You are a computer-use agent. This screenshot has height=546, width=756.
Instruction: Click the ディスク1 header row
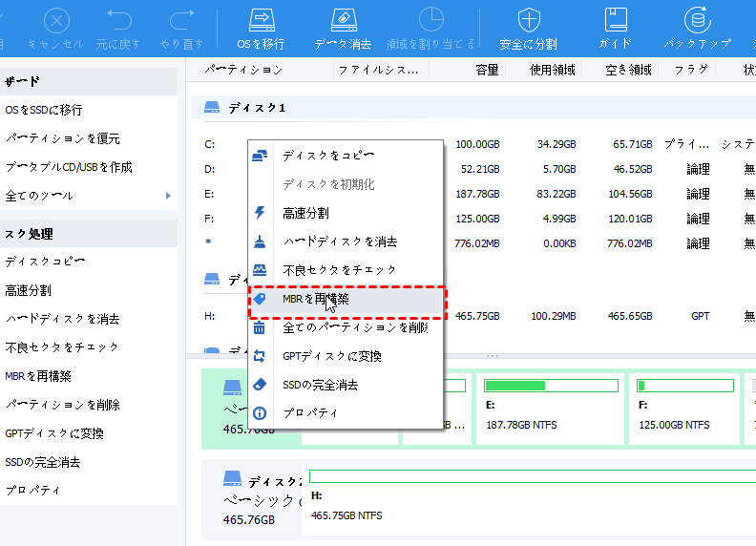pyautogui.click(x=473, y=107)
